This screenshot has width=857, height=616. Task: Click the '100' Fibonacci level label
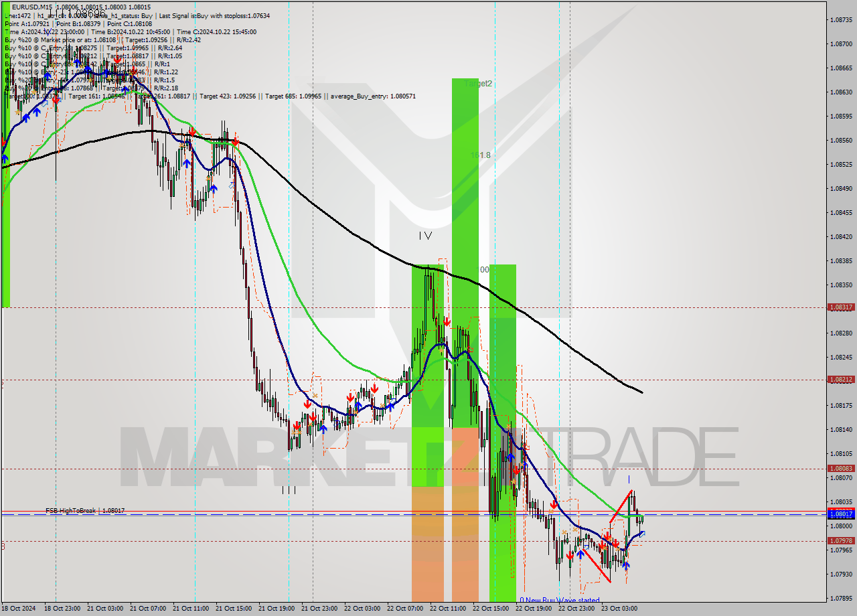point(482,269)
